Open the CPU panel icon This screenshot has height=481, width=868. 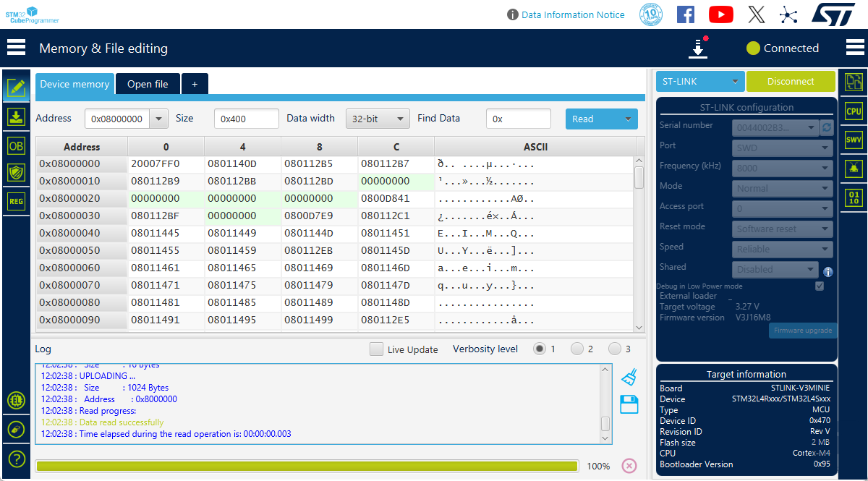point(854,111)
